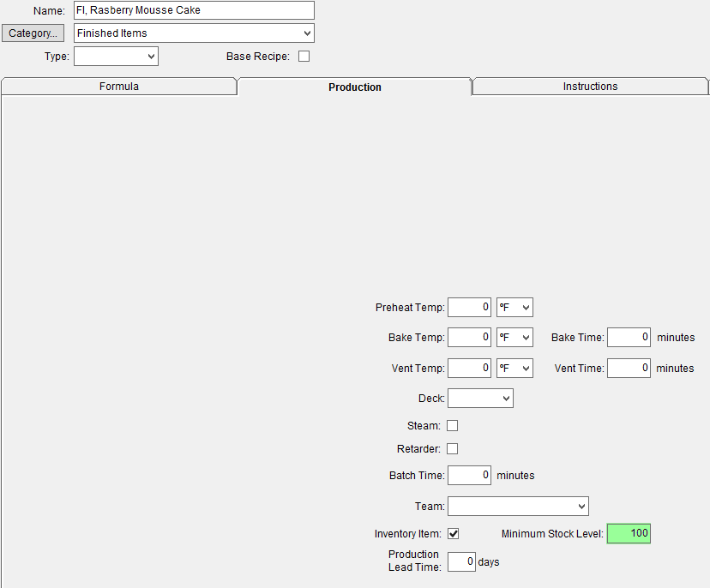Viewport: 710px width, 588px height.
Task: Click the Bake Time minutes field
Action: (629, 338)
